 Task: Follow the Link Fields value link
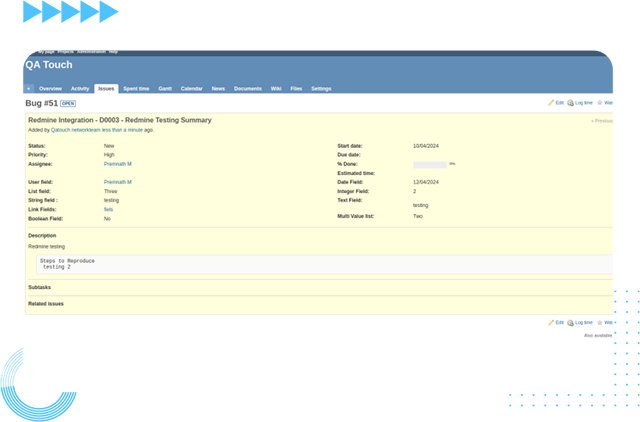[x=108, y=209]
